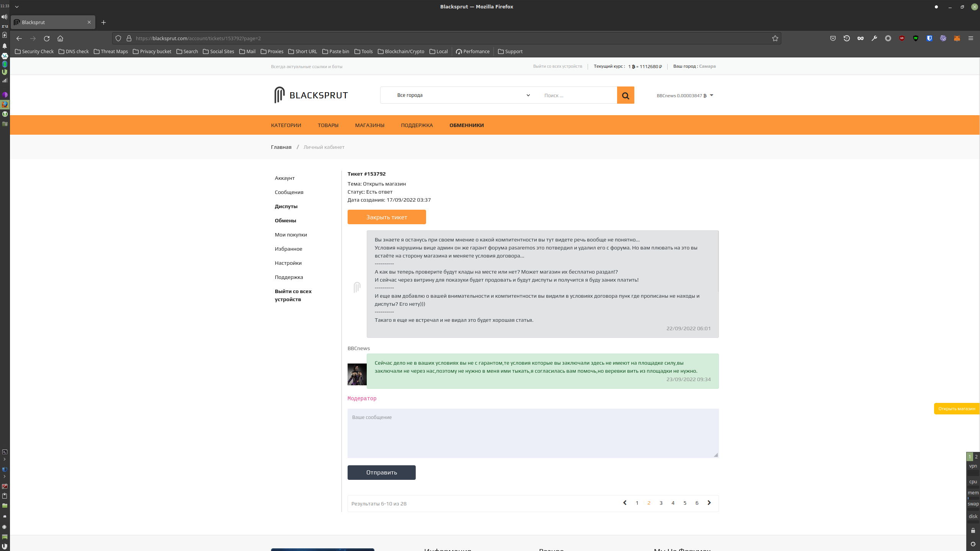Screen dimensions: 980x551
Task: Open the КАТЕГОРИИ menu item
Action: point(286,125)
